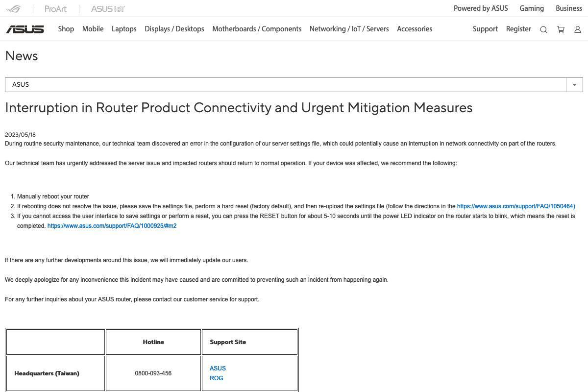Screen dimensions: 588x392
Task: Open Displays / Desktops menu
Action: click(174, 29)
